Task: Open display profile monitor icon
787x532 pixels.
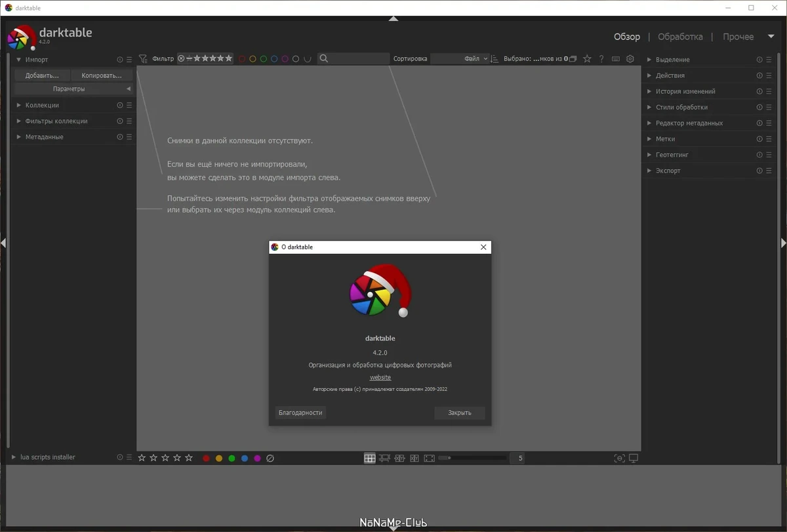Action: 634,458
